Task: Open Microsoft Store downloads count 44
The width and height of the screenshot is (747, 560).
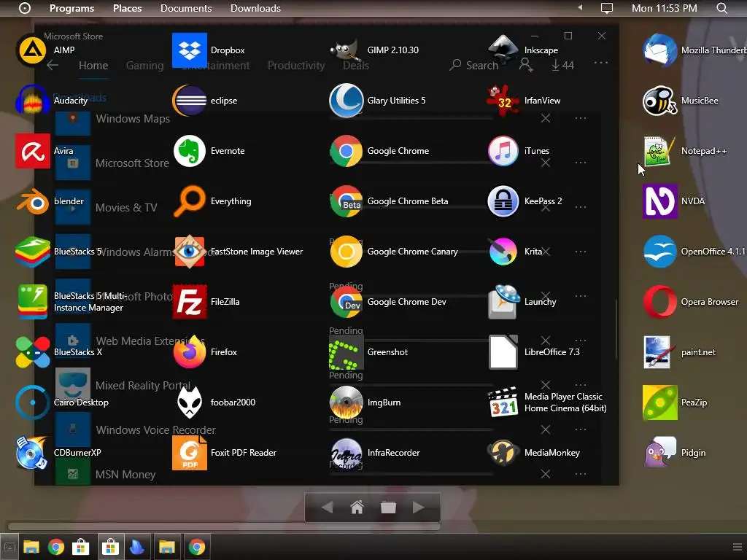Action: pyautogui.click(x=562, y=65)
